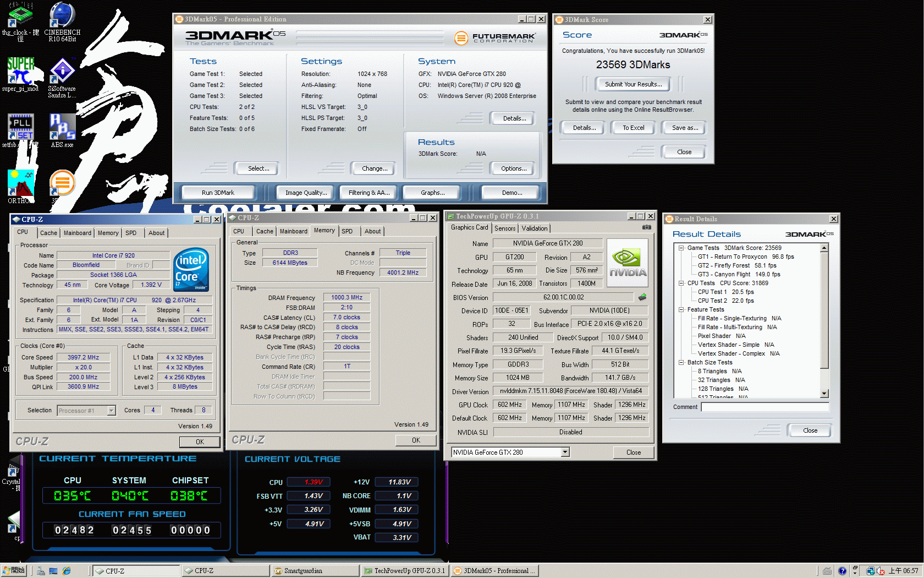
Task: Open the SiSoftware Sandra desktop icon
Action: (x=62, y=77)
